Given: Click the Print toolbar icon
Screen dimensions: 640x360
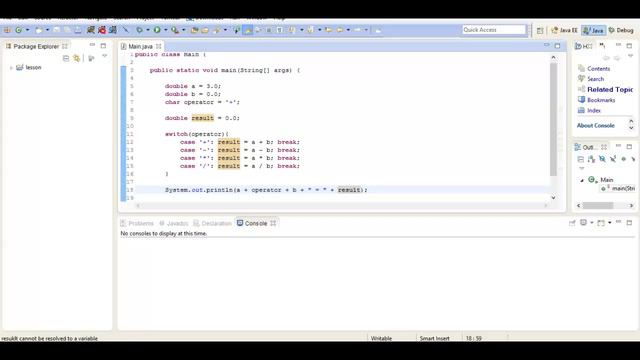Looking at the screenshot, I should (78, 30).
